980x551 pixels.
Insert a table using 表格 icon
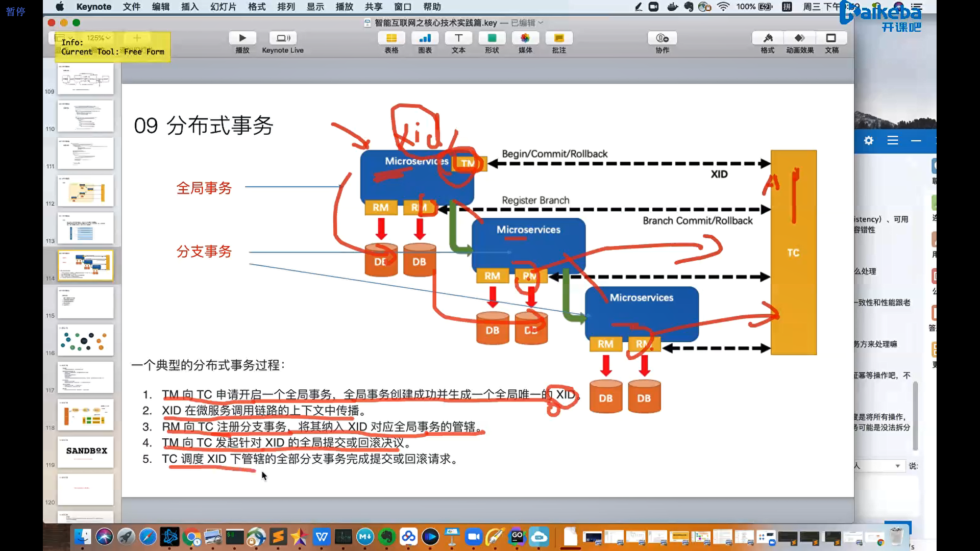click(x=391, y=38)
